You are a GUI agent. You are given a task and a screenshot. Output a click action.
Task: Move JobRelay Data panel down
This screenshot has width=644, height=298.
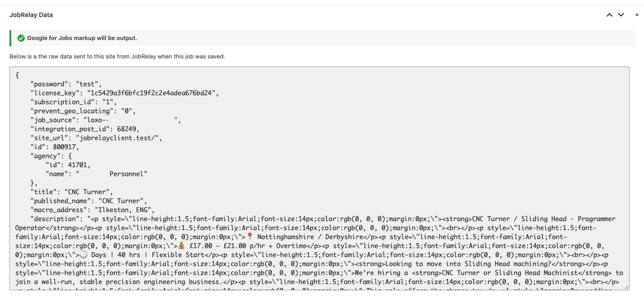[x=621, y=15]
